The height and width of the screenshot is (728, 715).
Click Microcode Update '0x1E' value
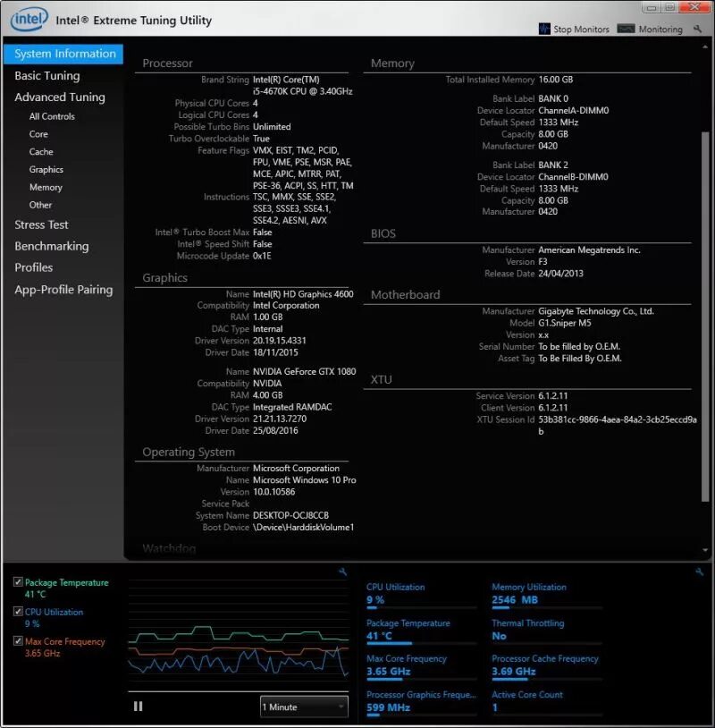[x=262, y=256]
